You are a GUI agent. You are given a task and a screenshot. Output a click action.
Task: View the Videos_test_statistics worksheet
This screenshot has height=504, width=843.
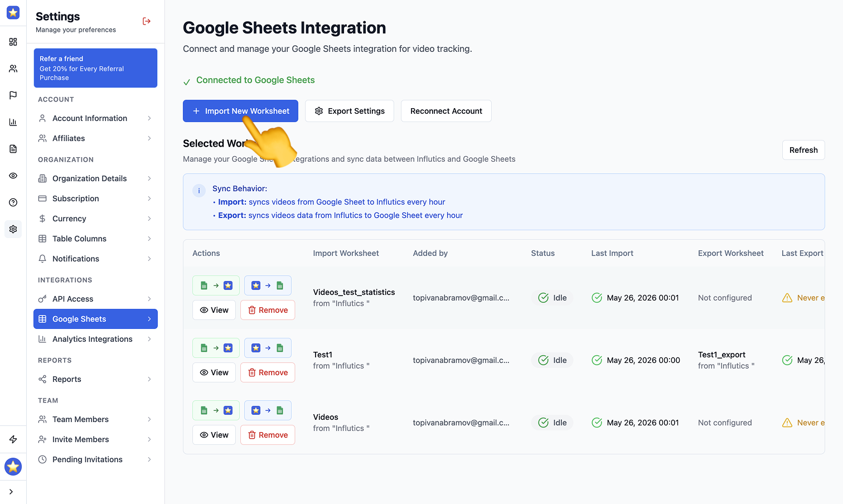(x=214, y=310)
